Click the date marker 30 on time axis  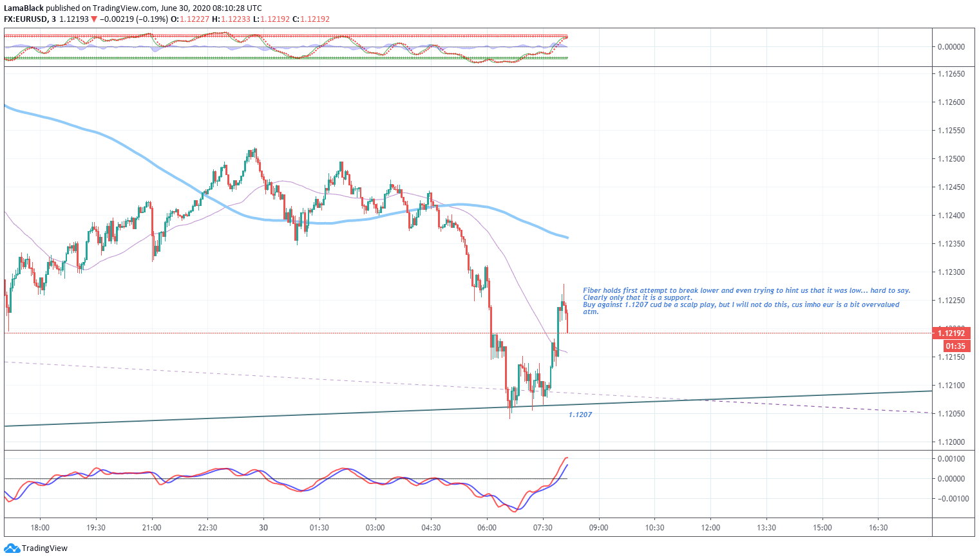[263, 528]
